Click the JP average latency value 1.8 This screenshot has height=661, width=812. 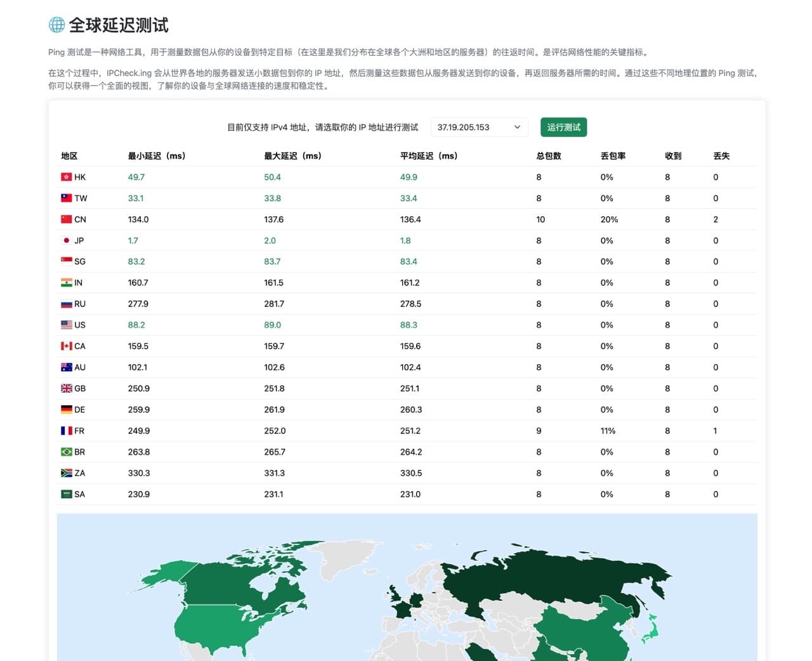pos(405,240)
